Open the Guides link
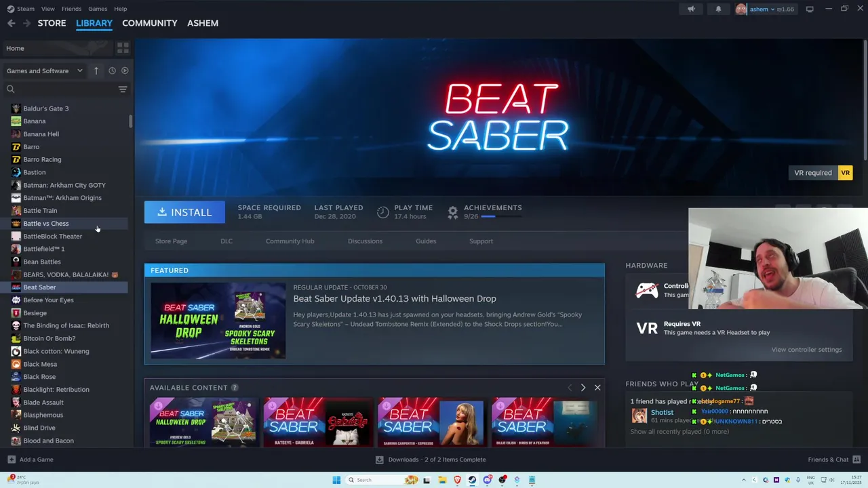This screenshot has height=488, width=868. point(426,241)
